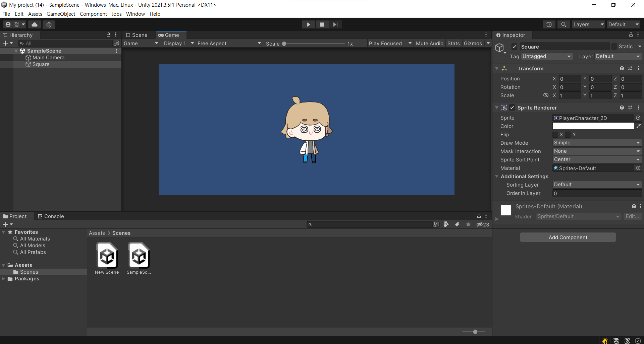644x344 pixels.
Task: Toggle Mute Audio in Game view
Action: click(x=429, y=44)
